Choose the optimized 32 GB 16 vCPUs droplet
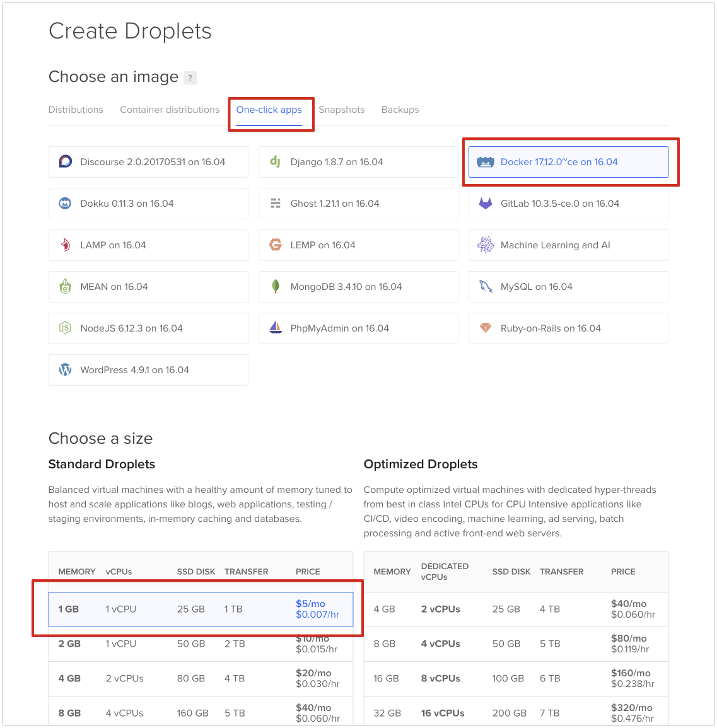Screen dimensions: 717x728 516,711
